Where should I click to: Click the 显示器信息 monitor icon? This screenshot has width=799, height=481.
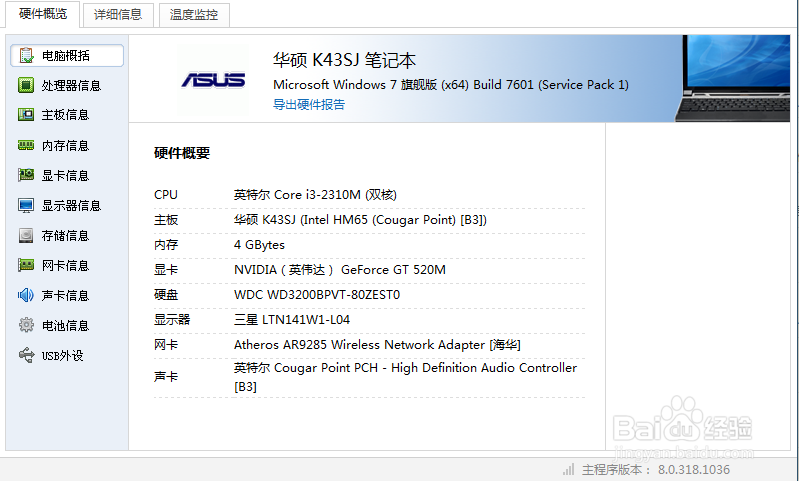26,205
